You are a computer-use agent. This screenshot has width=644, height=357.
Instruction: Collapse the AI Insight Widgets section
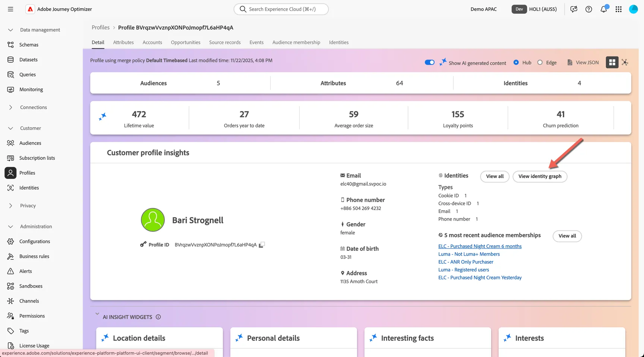tap(97, 314)
